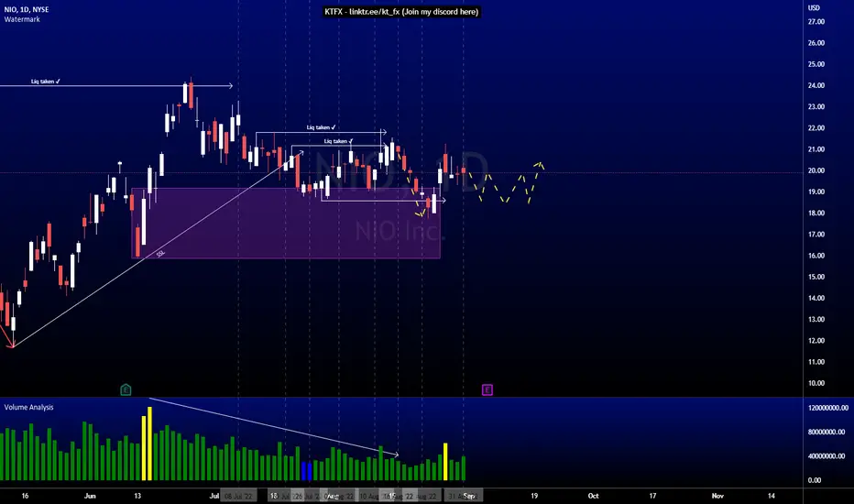Click the USD currency label on the price axis

814,7
